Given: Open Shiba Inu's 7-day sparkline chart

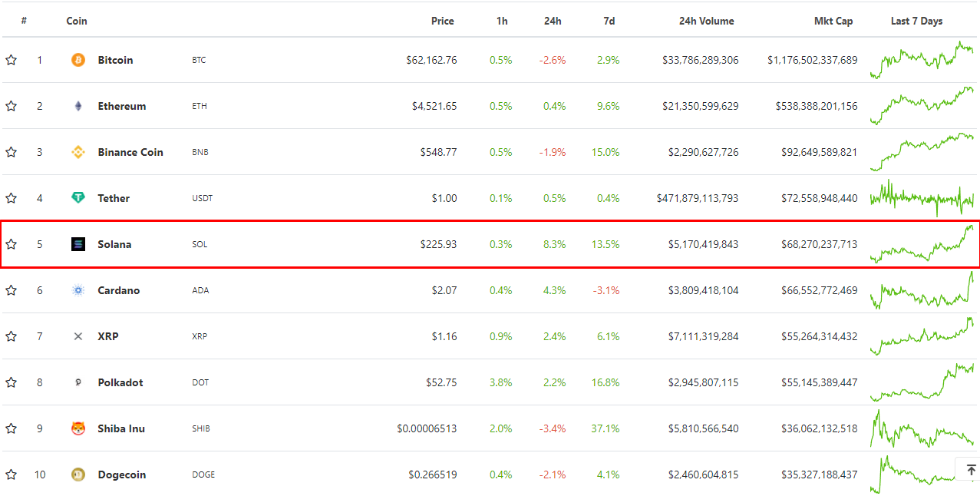Looking at the screenshot, I should tap(922, 428).
